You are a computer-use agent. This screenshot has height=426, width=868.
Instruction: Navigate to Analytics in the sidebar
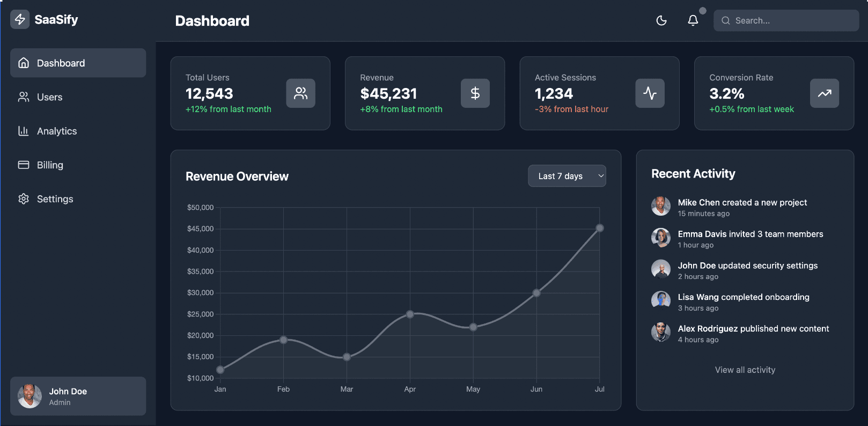[x=56, y=131]
